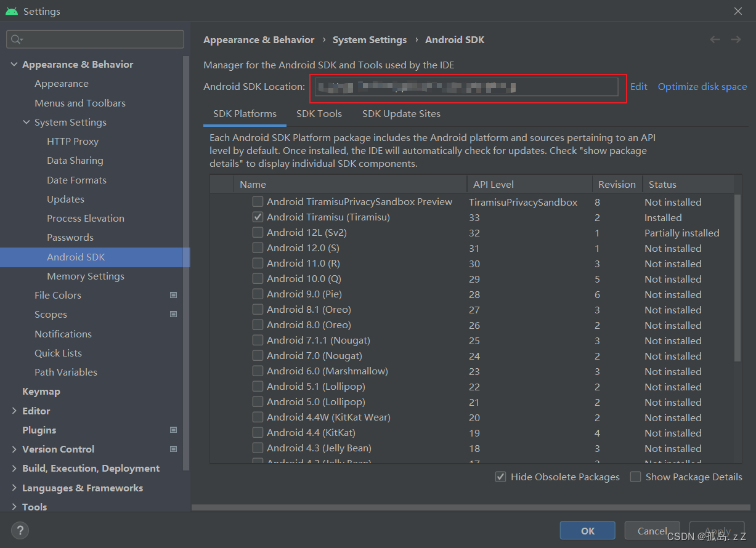
Task: Check Android 6.0 (Marshmallow) checkbox
Action: pos(258,371)
